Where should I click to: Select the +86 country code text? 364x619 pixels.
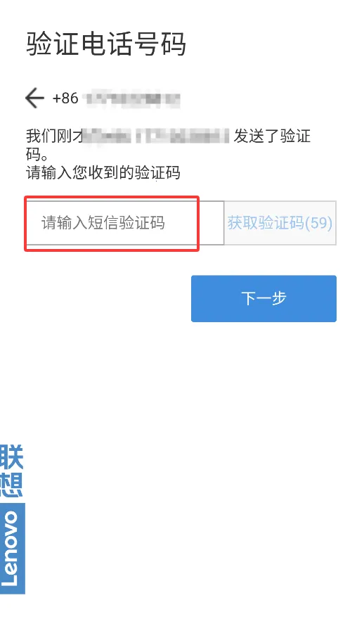tap(65, 98)
